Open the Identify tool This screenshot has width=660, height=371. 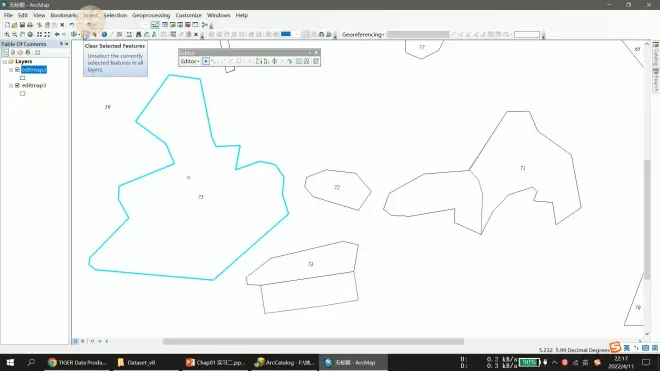pos(104,35)
